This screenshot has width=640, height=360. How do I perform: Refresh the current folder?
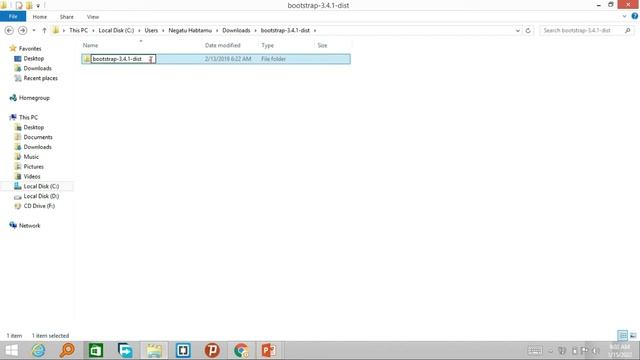tap(528, 31)
